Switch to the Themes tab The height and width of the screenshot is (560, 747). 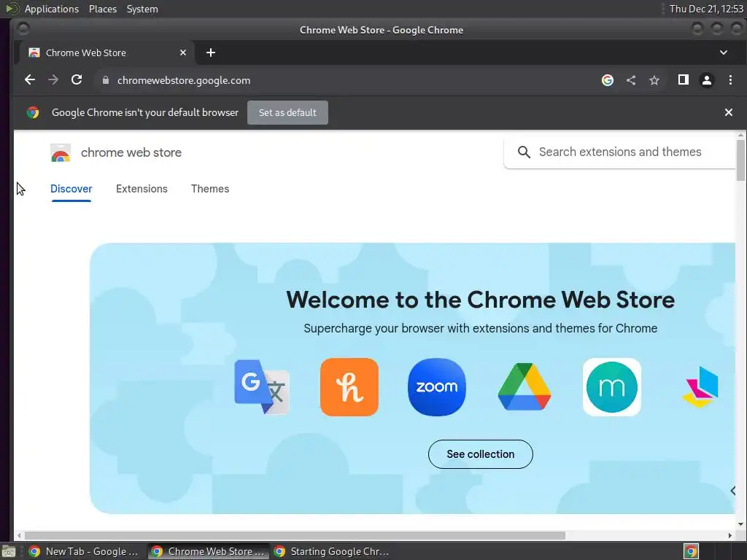tap(210, 189)
